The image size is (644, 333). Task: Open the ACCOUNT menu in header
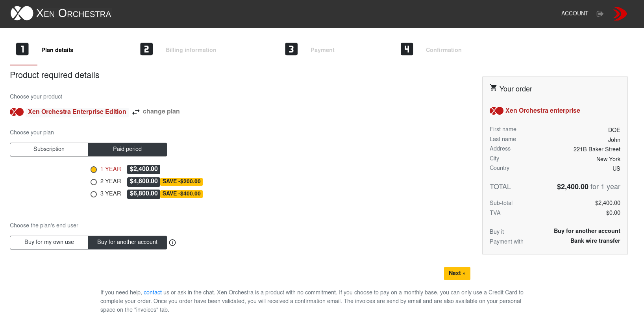574,13
